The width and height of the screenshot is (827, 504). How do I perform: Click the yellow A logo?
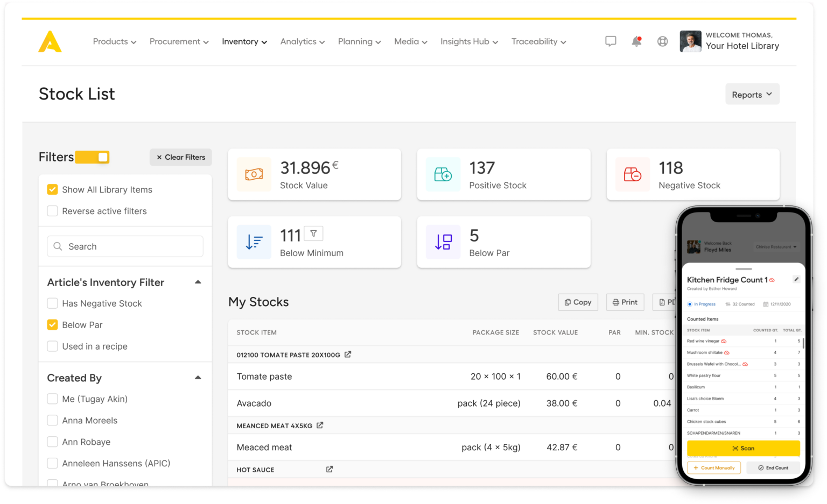pos(50,42)
